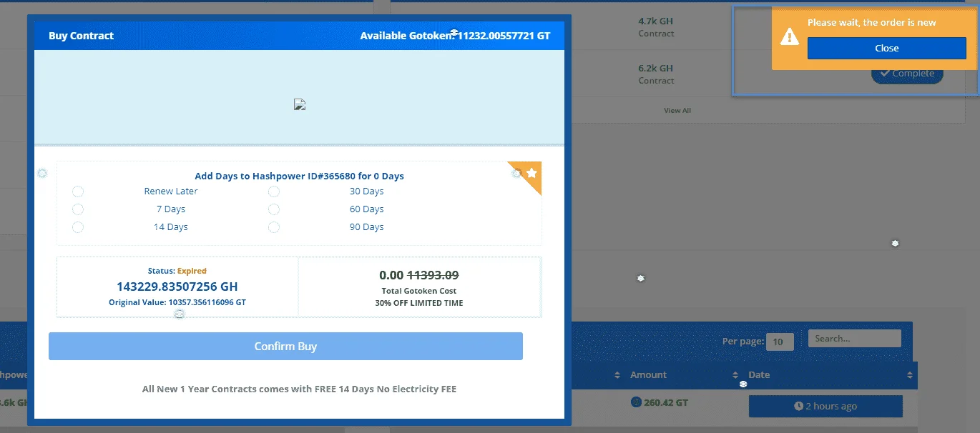
Task: Click the 30% OFF LIMITED TIME text
Action: (419, 303)
